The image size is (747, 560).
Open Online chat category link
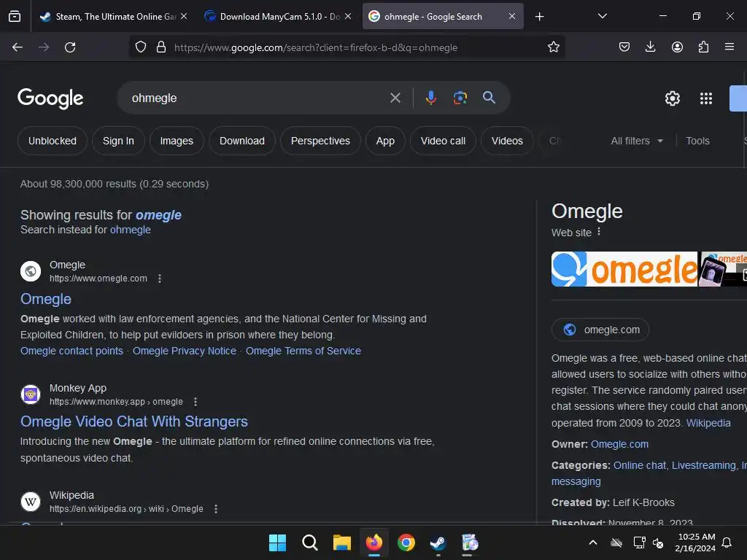pos(639,465)
